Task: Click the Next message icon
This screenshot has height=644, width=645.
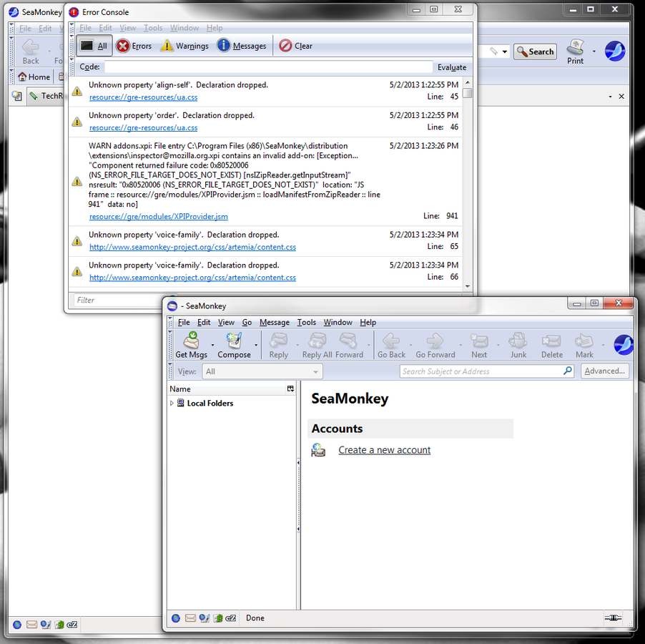Action: (x=479, y=341)
